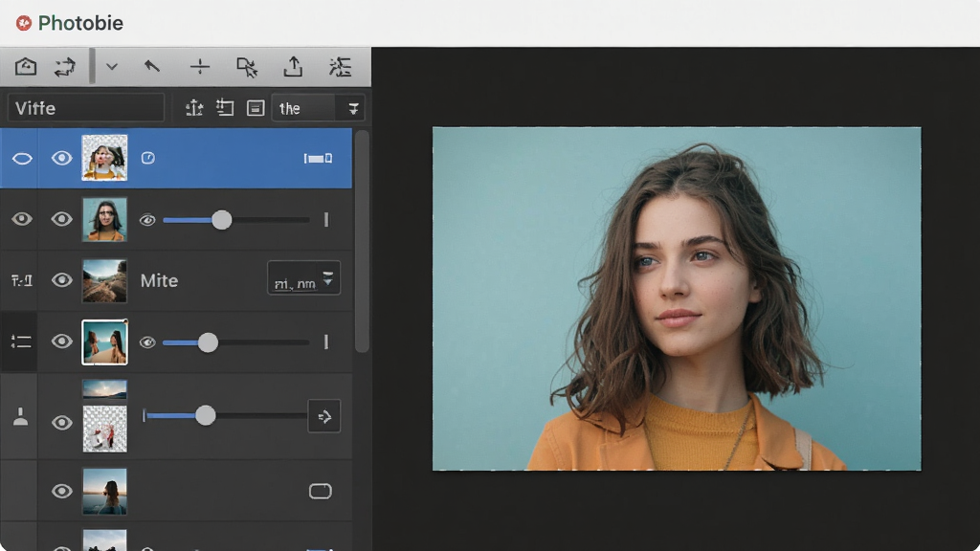Click the text type icon on Mite layer
The height and width of the screenshot is (551, 980).
[22, 280]
